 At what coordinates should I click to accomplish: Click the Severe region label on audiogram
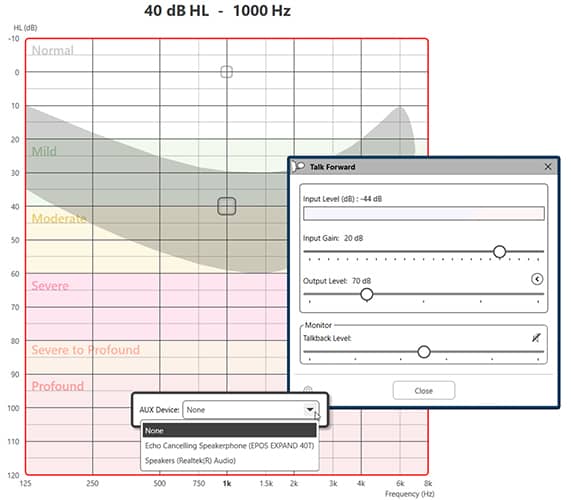coord(50,286)
